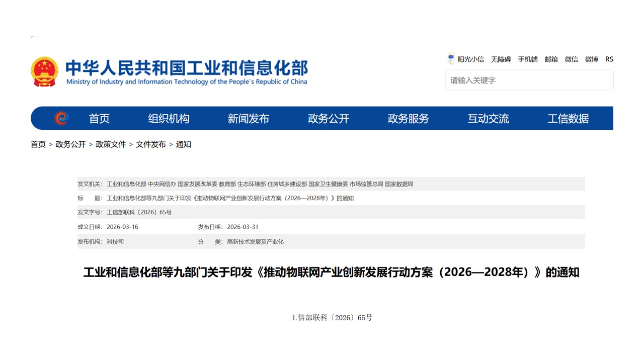Open the 邮箱 link
This screenshot has height=362, width=644.
[551, 59]
